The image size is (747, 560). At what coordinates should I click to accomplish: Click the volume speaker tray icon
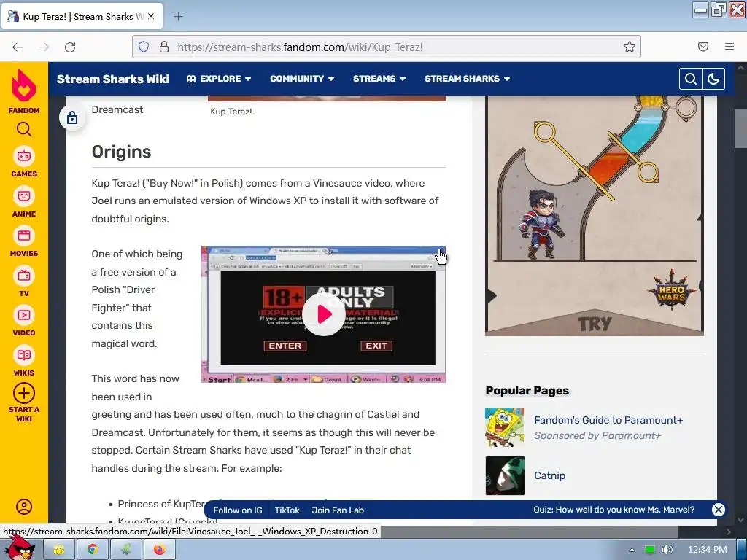coord(667,550)
